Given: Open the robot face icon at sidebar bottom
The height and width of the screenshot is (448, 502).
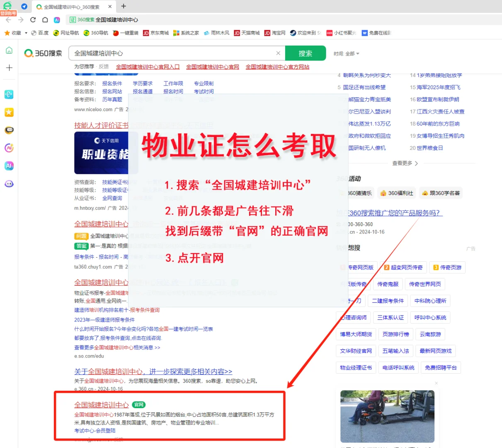Looking at the screenshot, I should (9, 183).
